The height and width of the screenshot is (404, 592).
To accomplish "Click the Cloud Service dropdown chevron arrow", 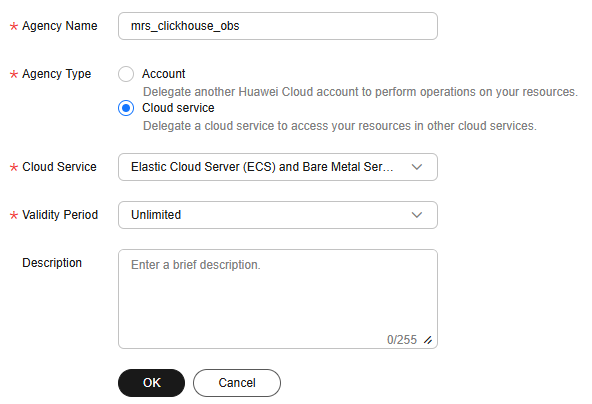I will point(416,167).
